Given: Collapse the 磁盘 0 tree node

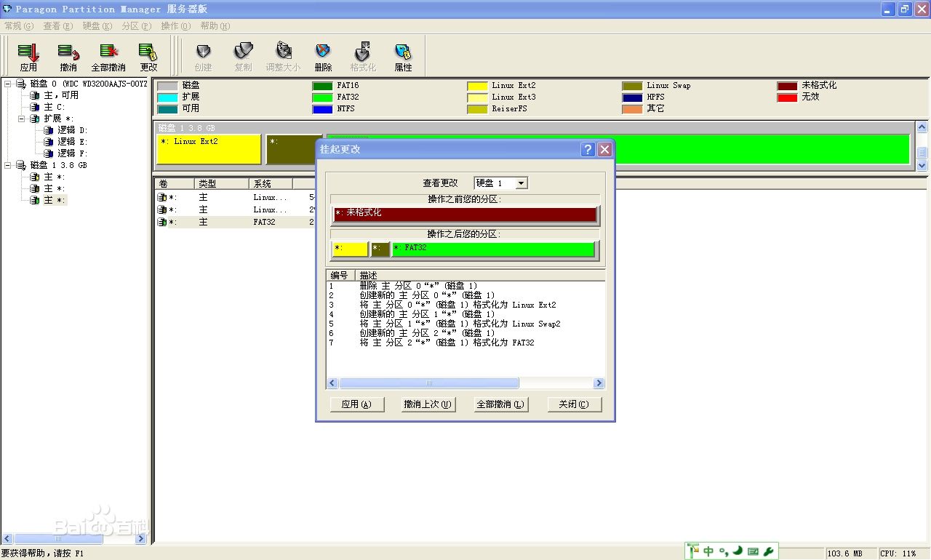Looking at the screenshot, I should point(8,84).
